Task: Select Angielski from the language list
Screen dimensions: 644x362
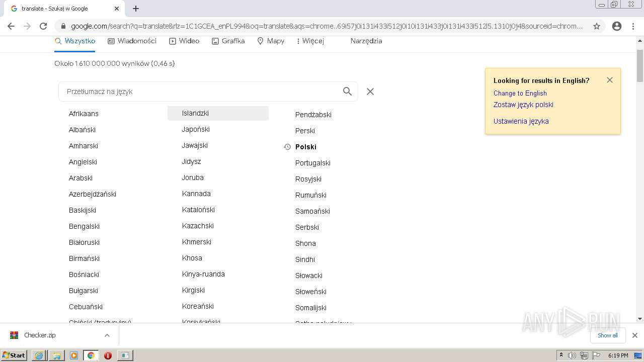Action: point(83,162)
